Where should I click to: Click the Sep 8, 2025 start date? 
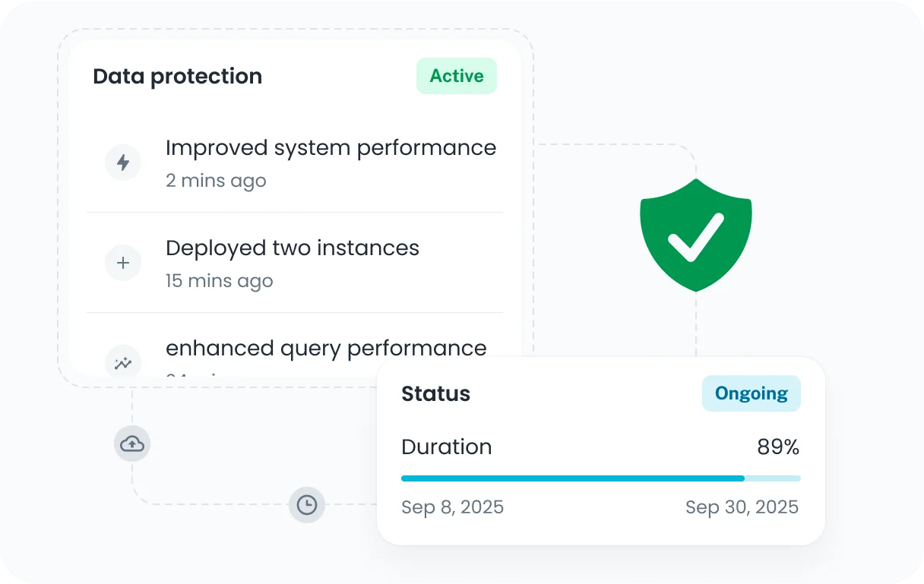coord(452,507)
